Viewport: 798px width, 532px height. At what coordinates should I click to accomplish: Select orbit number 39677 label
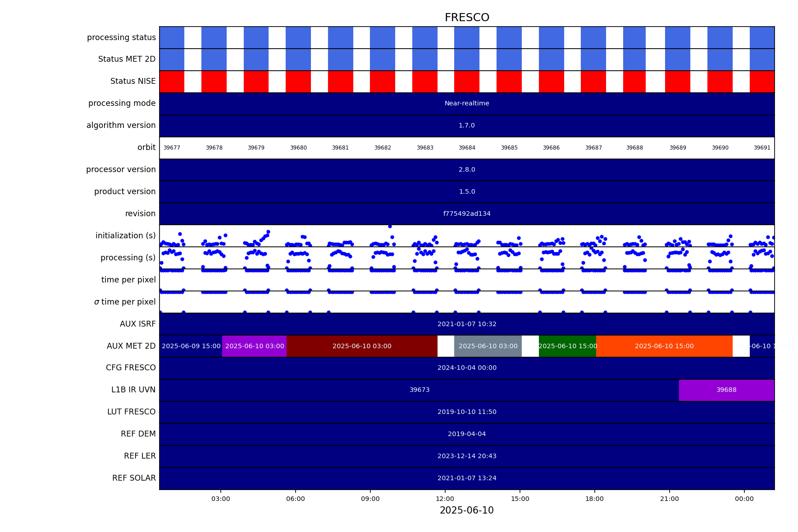[172, 148]
